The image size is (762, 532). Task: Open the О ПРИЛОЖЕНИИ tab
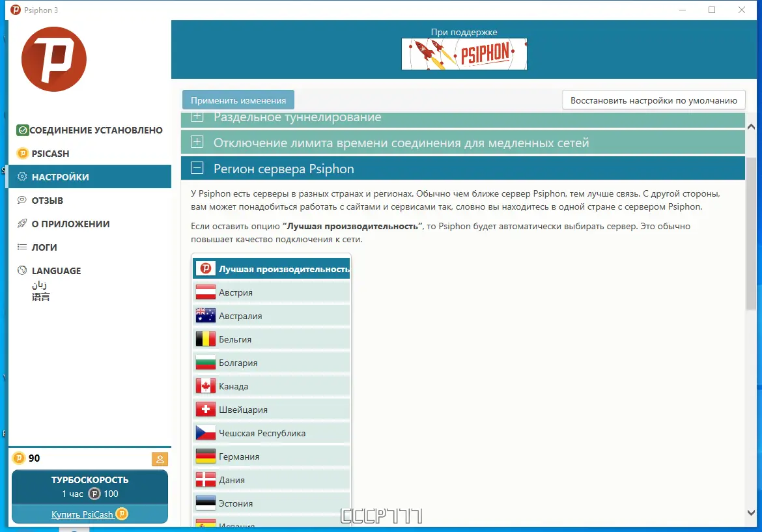click(x=90, y=223)
